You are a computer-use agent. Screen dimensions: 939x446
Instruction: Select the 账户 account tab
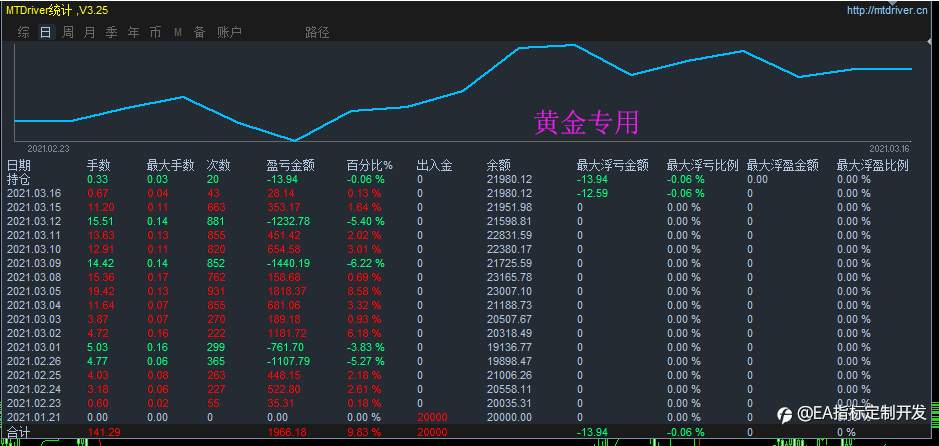tap(229, 32)
